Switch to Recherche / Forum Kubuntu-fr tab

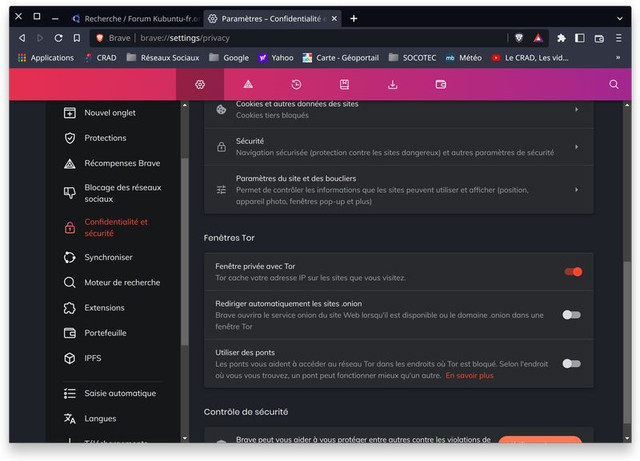137,18
